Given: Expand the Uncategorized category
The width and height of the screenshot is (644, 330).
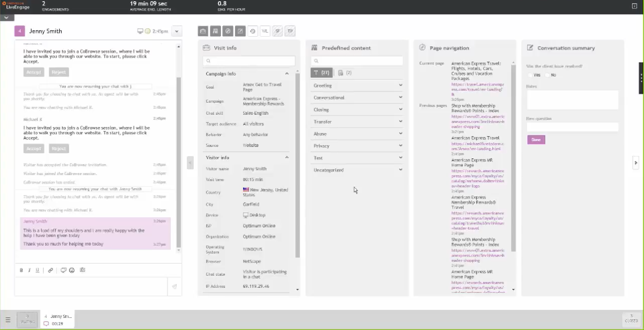Looking at the screenshot, I should [x=357, y=170].
